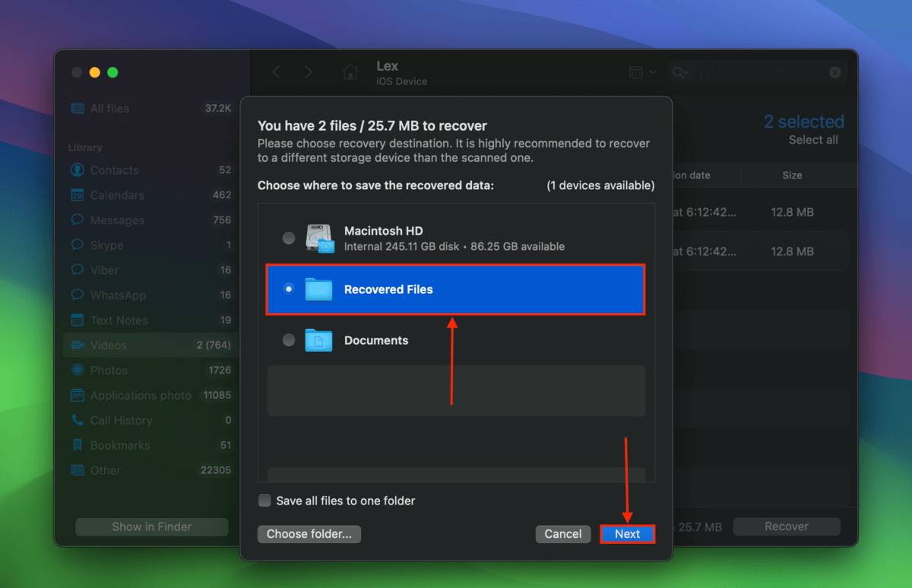Click the Choose folder... button
The height and width of the screenshot is (588, 912).
(x=309, y=534)
